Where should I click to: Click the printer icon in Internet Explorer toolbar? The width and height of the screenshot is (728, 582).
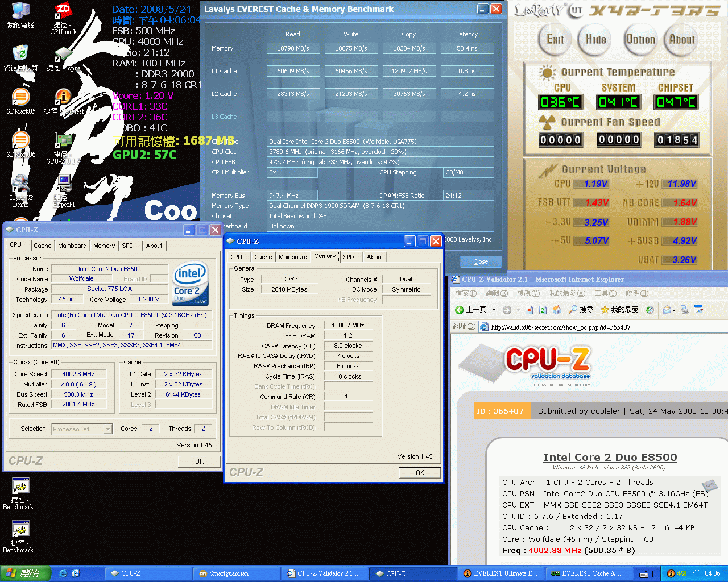(685, 310)
